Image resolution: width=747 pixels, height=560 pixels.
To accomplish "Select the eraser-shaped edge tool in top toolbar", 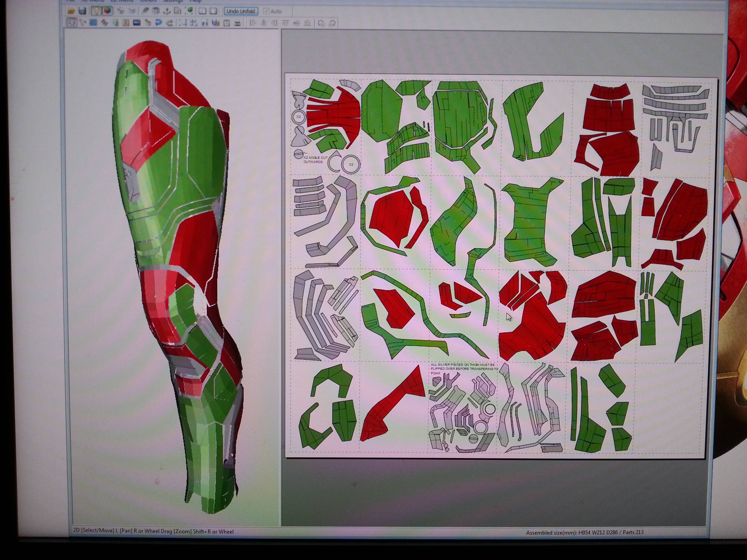I will tap(145, 11).
